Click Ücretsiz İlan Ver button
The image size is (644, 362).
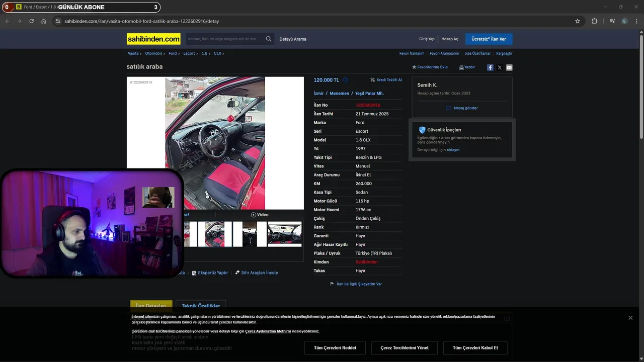489,39
